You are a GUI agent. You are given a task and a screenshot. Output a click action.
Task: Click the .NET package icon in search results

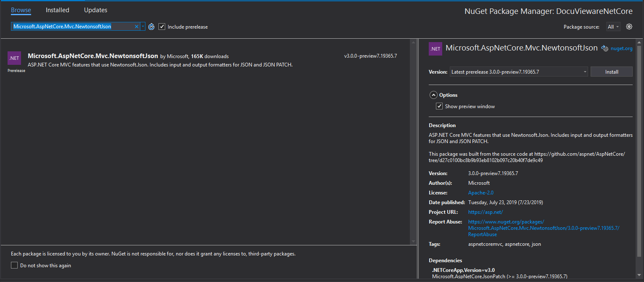click(14, 58)
